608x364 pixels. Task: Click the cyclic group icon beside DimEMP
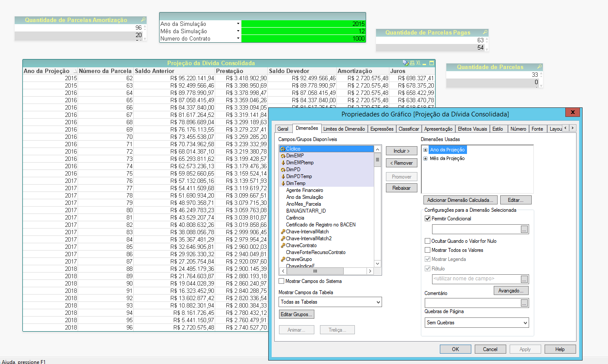283,156
